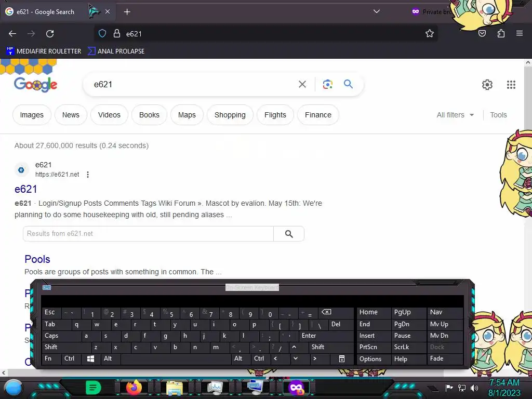The image size is (532, 399).
Task: Toggle the left Shift key on on-screen keyboard
Action: coord(66,347)
